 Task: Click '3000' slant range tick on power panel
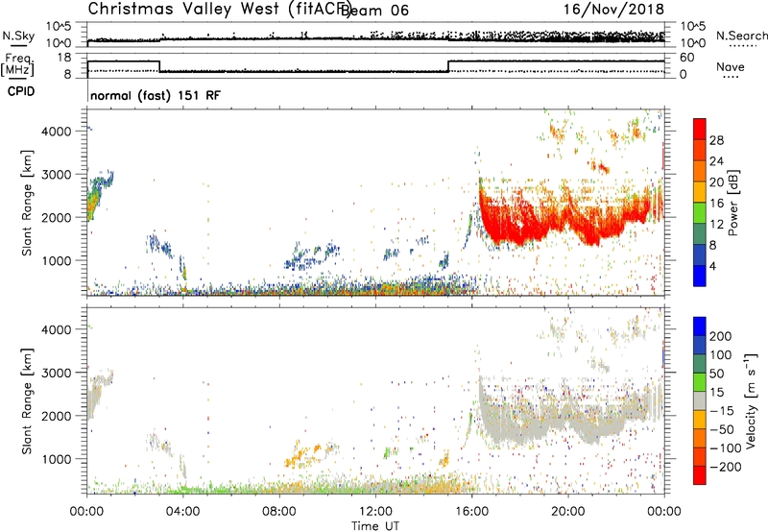coord(56,175)
